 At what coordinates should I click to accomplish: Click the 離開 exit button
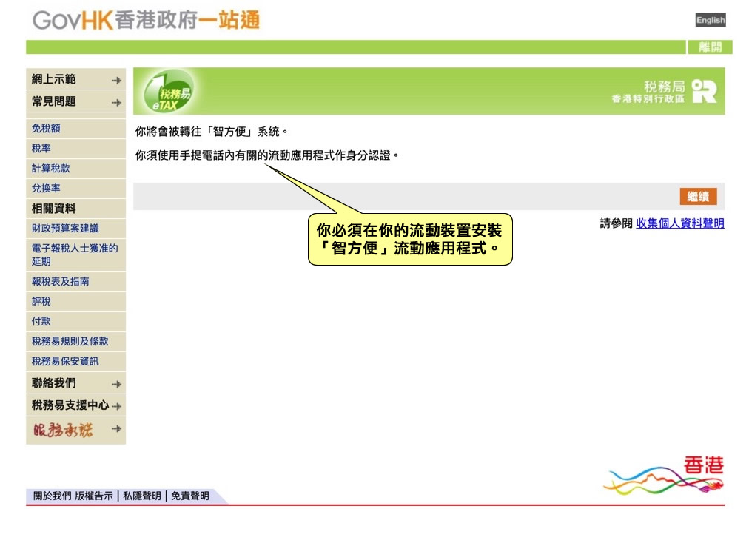(x=710, y=47)
